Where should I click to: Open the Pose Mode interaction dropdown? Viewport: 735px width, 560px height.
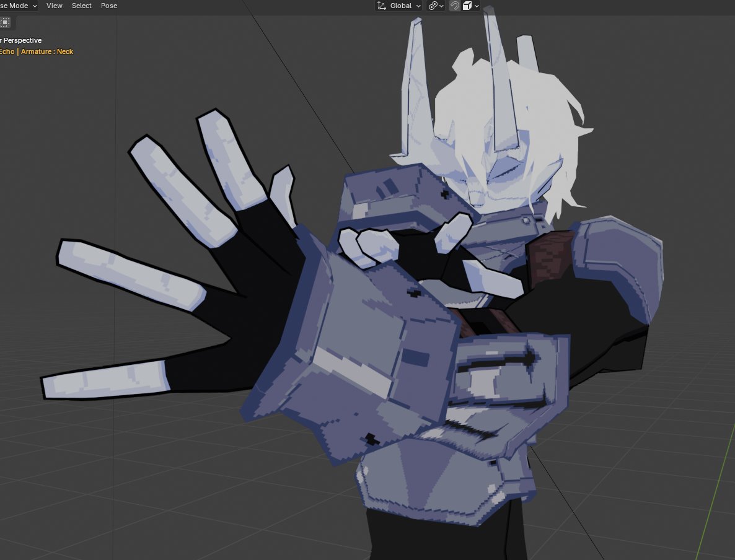pyautogui.click(x=19, y=6)
